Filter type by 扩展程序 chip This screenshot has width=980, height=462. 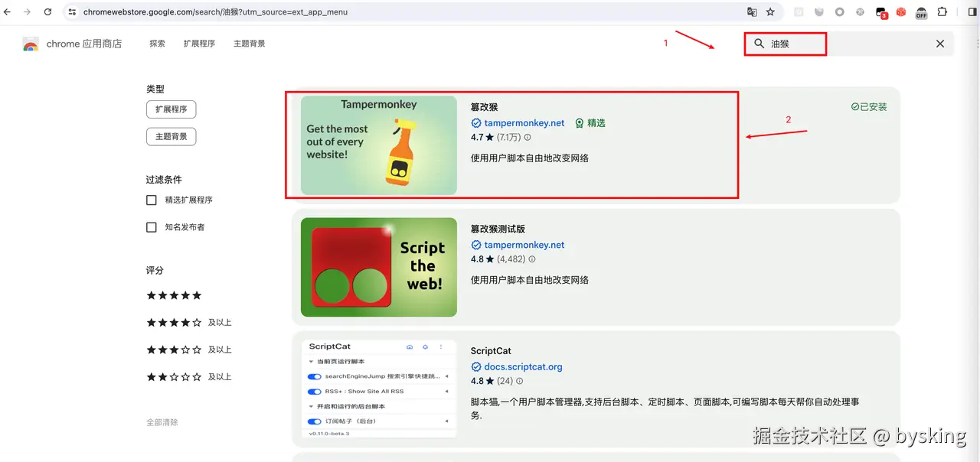[x=171, y=109]
